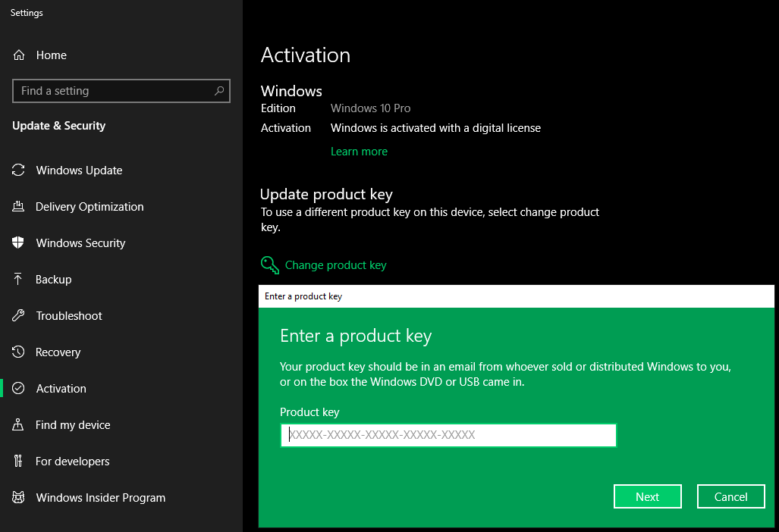
Task: Click the 'Your product key should be in an email' text
Action: pyautogui.click(x=505, y=374)
